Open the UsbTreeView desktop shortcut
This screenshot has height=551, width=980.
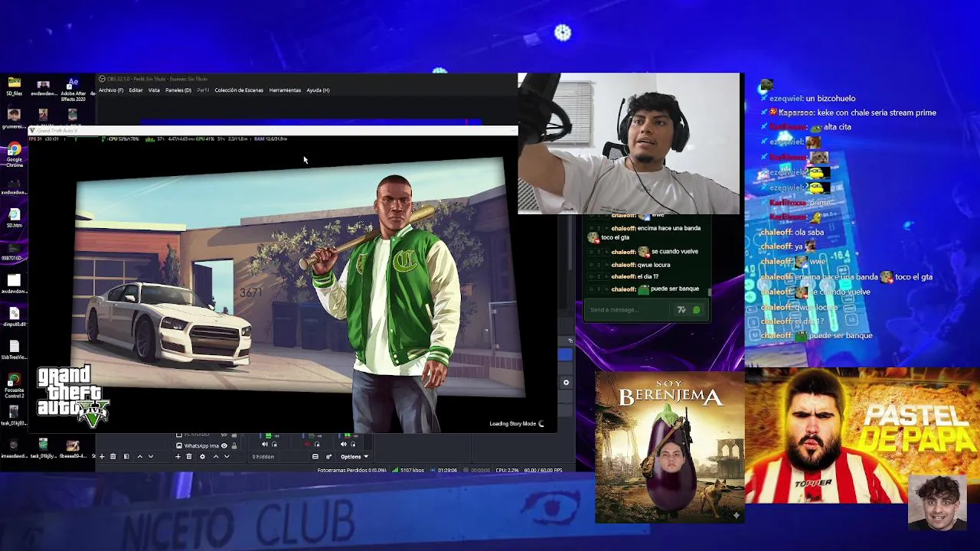click(15, 349)
